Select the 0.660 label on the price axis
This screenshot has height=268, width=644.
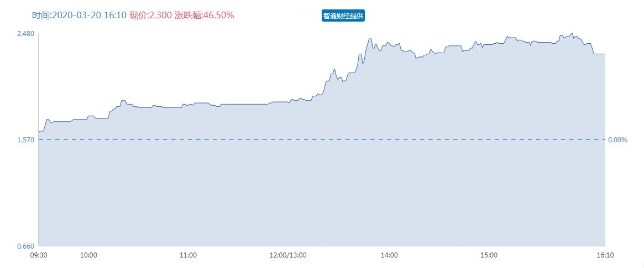25,246
